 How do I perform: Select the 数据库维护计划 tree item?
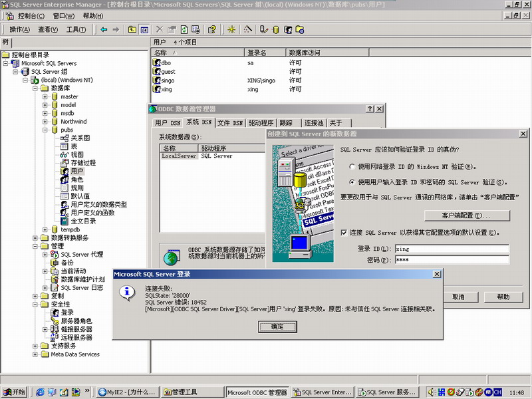82,279
